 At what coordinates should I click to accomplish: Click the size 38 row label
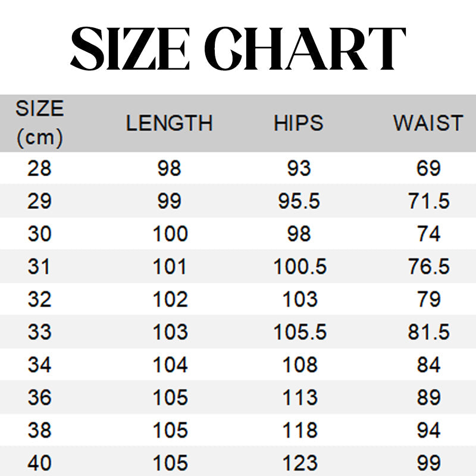point(39,430)
